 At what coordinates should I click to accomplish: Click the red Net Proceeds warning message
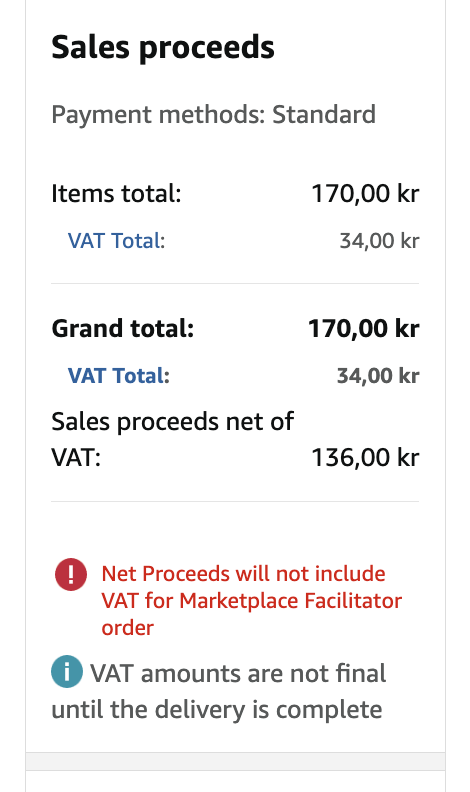click(251, 601)
